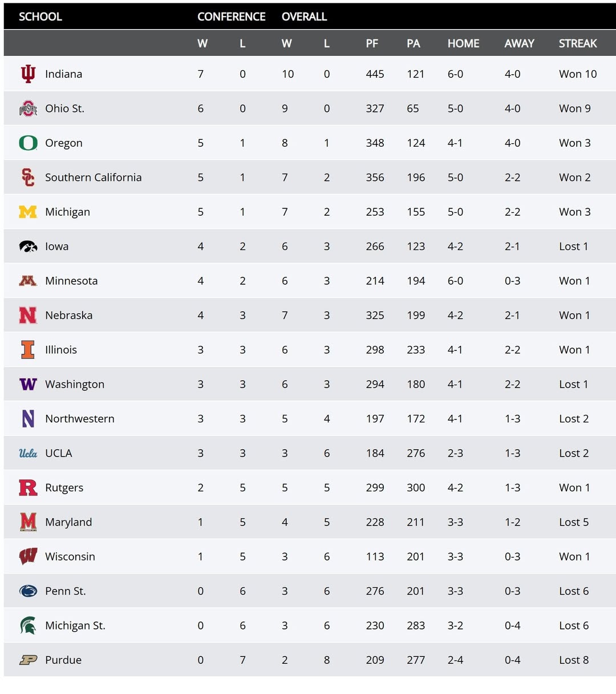Click the Southern California SC logo

coord(28,177)
